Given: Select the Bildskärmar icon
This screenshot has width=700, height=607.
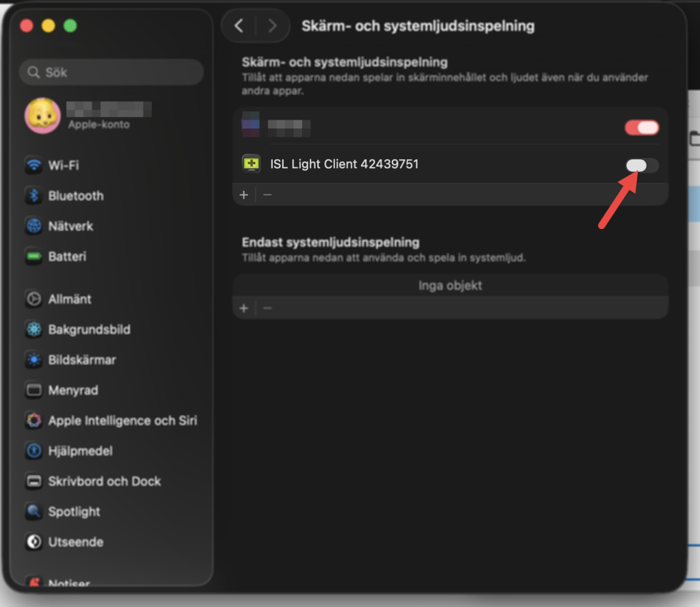Looking at the screenshot, I should pos(33,360).
